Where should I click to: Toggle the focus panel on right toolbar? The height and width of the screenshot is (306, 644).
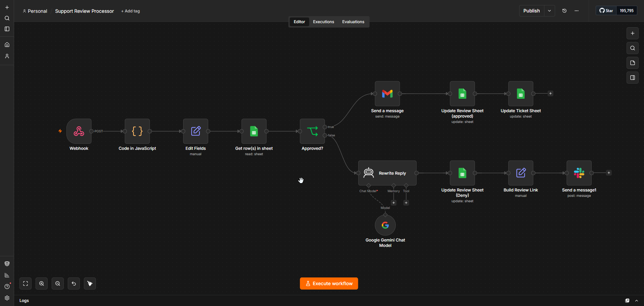coord(633,78)
